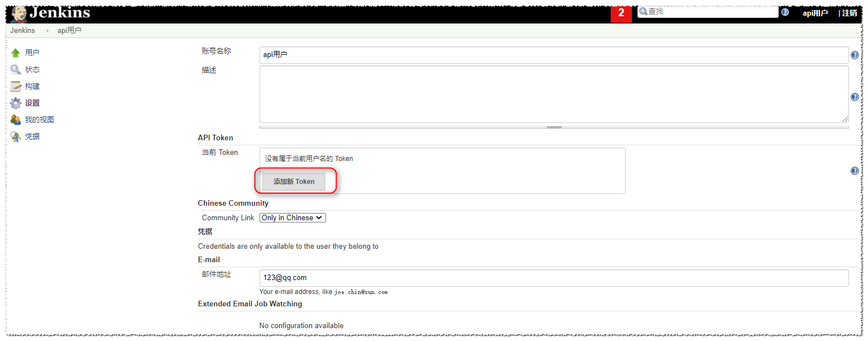
Task: Open the Community Link dropdown
Action: click(292, 218)
